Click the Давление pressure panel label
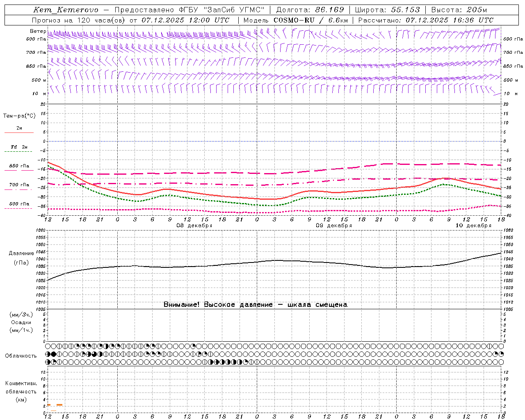 coord(21,253)
